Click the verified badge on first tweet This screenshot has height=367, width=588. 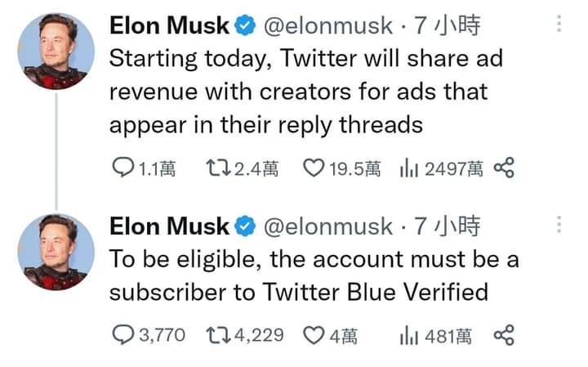click(x=243, y=26)
